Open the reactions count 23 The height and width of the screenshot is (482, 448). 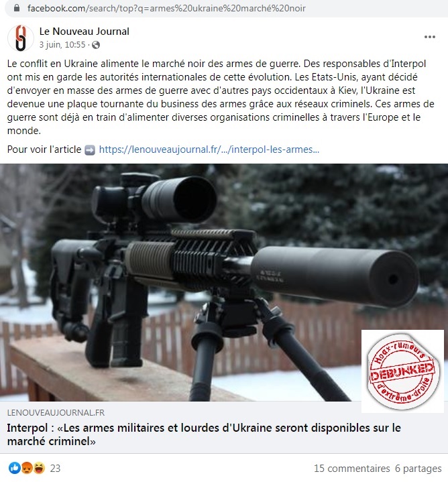[x=56, y=468]
